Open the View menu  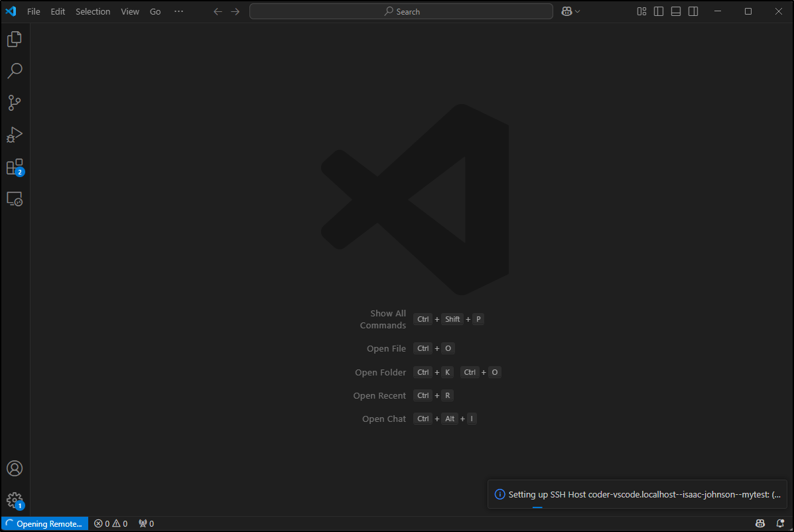click(x=129, y=11)
